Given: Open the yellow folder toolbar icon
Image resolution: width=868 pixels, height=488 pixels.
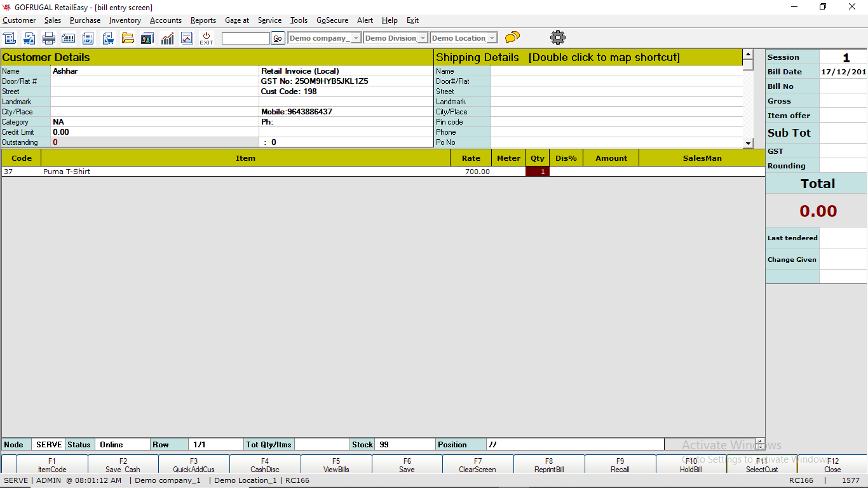Looking at the screenshot, I should [x=128, y=38].
